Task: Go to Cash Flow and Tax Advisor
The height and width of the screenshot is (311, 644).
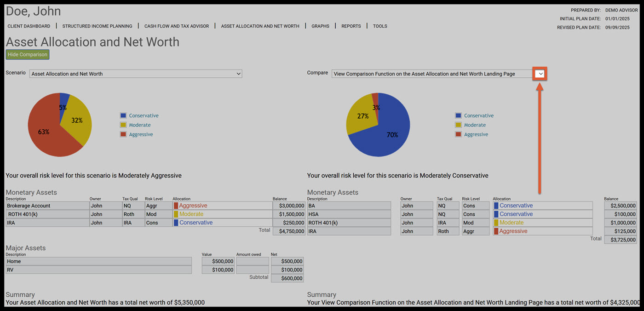Action: 177,26
